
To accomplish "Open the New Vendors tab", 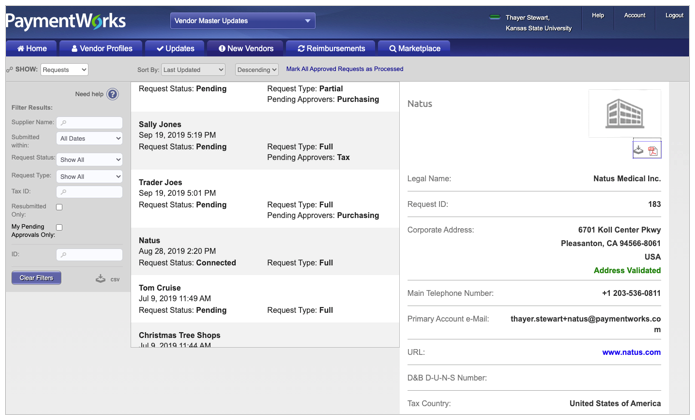I will coord(246,48).
